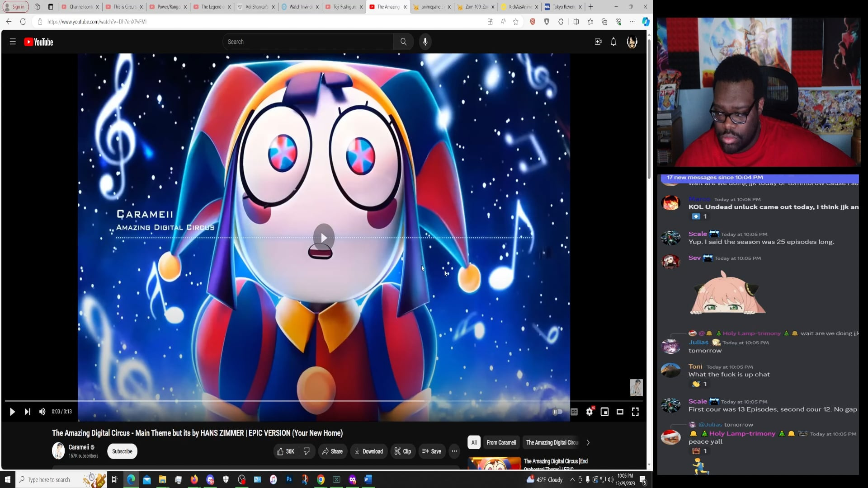The width and height of the screenshot is (868, 488).
Task: Open Task View on the taskbar
Action: (x=115, y=479)
